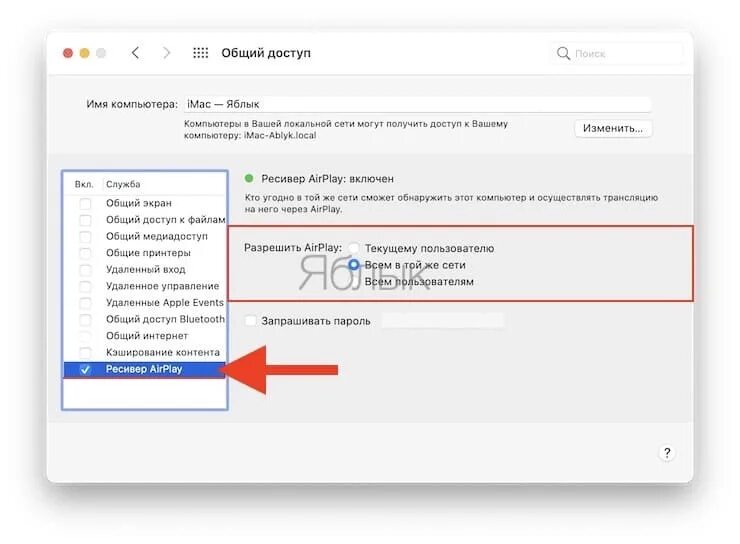Screen dimensions: 740x544
Task: Click the password field beside Запрашивать пароль
Action: pyautogui.click(x=443, y=321)
